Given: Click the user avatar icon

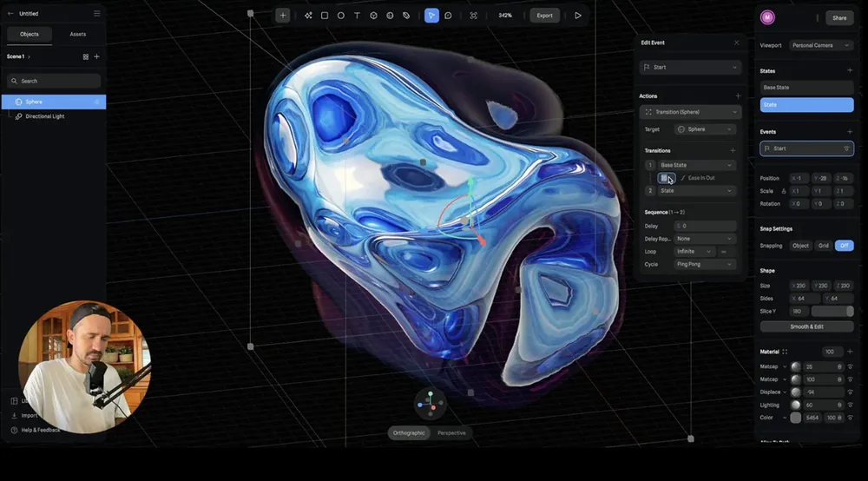Looking at the screenshot, I should point(767,17).
